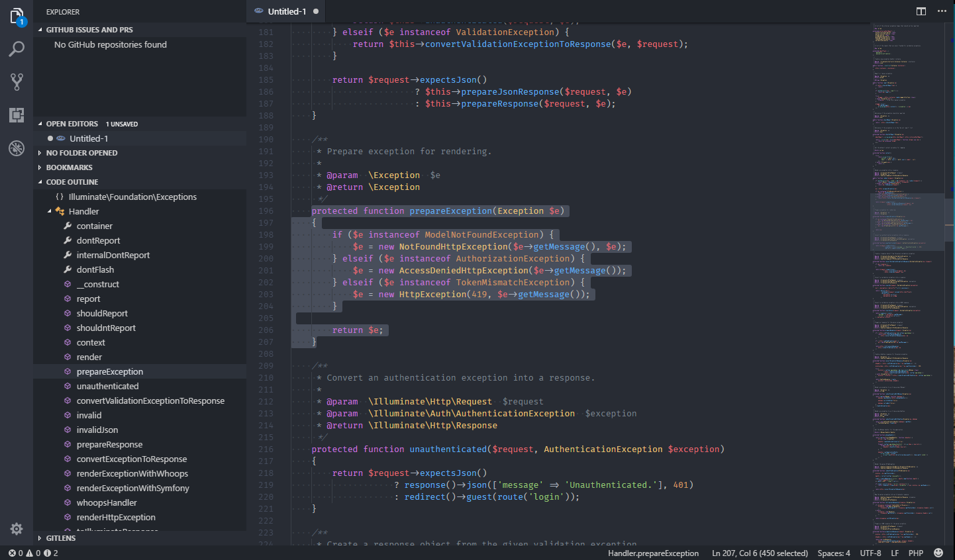
Task: Select renderExceptionWithSymfony in outline
Action: click(140, 488)
